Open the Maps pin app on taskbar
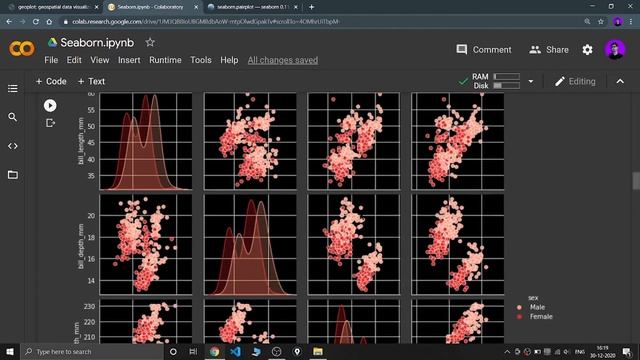This screenshot has height=360, width=640. pyautogui.click(x=297, y=351)
